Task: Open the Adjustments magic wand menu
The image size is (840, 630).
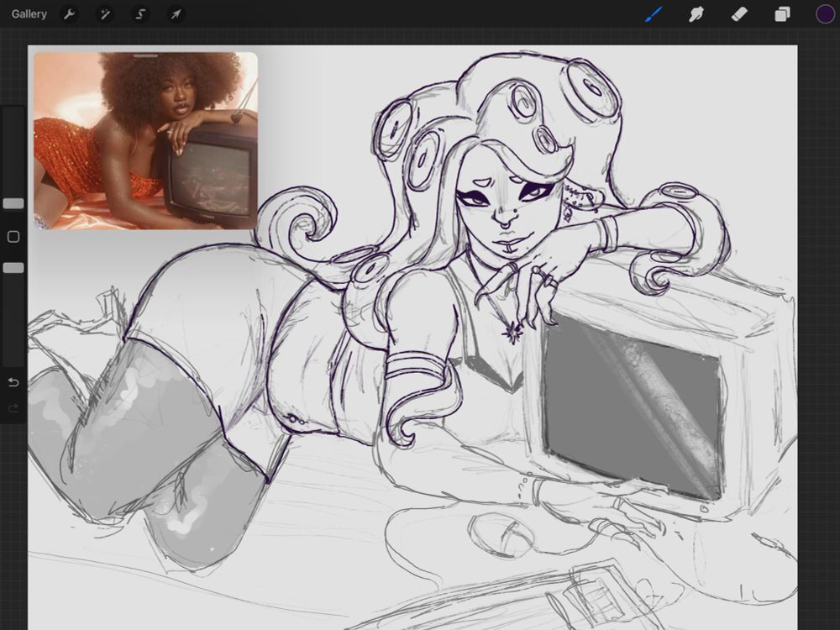Action: [105, 14]
